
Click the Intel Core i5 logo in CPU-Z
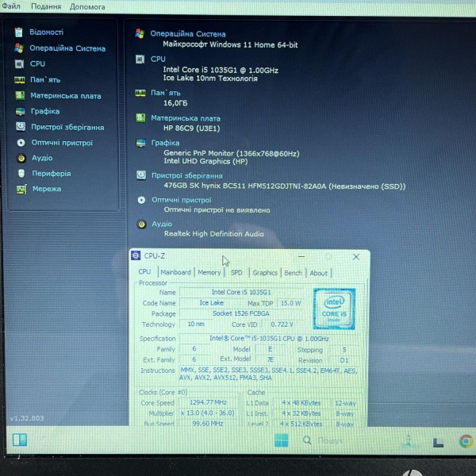[334, 309]
